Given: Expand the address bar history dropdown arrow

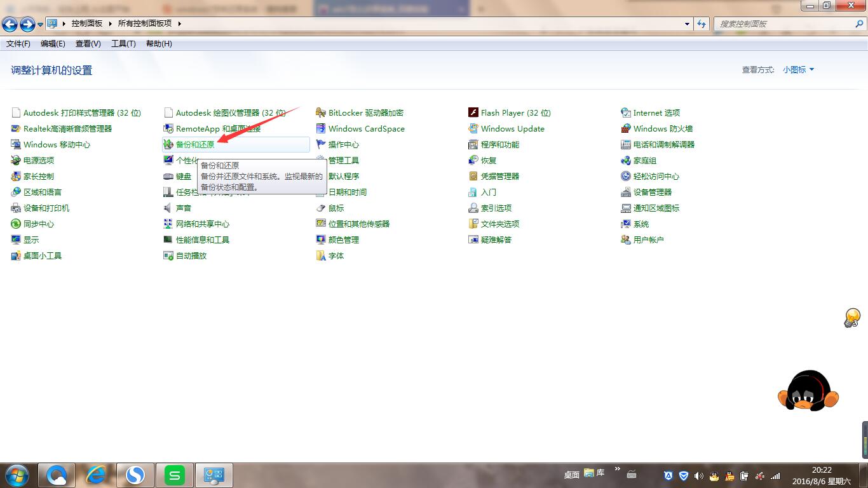Looking at the screenshot, I should [687, 24].
